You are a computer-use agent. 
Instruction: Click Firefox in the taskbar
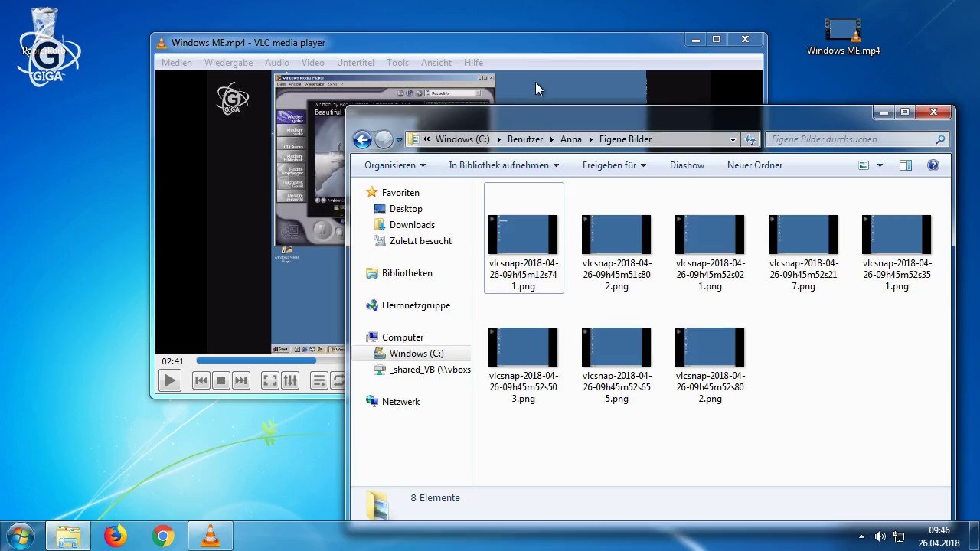pyautogui.click(x=116, y=536)
